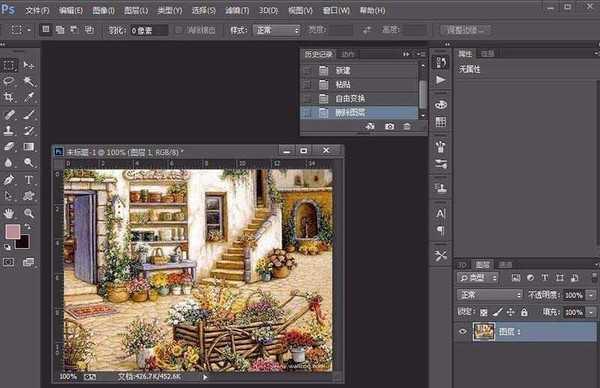The height and width of the screenshot is (388, 600).
Task: Enable the 消除锯齿 anti-alias checkbox
Action: 179,30
